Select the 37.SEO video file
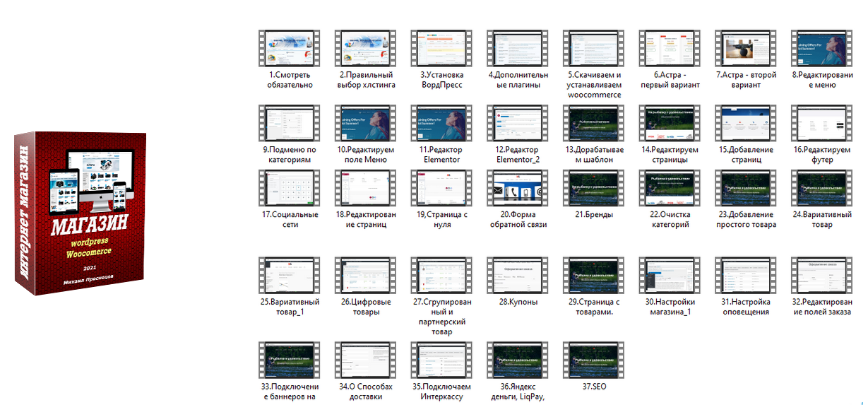Viewport: 868px width, 405px height. click(593, 361)
